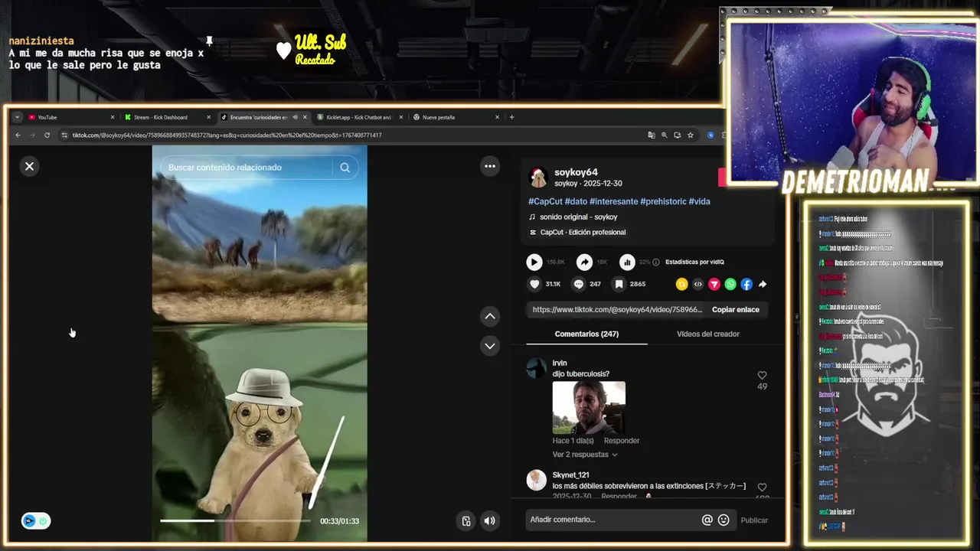Go to the next video arrow
Viewport: 980px width, 551px height.
tap(490, 346)
